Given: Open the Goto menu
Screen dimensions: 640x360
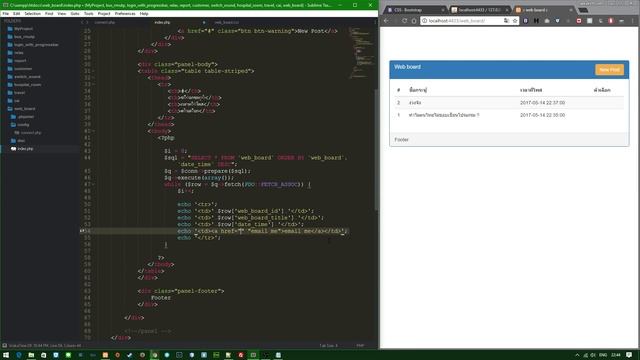Looking at the screenshot, I should [75, 13].
